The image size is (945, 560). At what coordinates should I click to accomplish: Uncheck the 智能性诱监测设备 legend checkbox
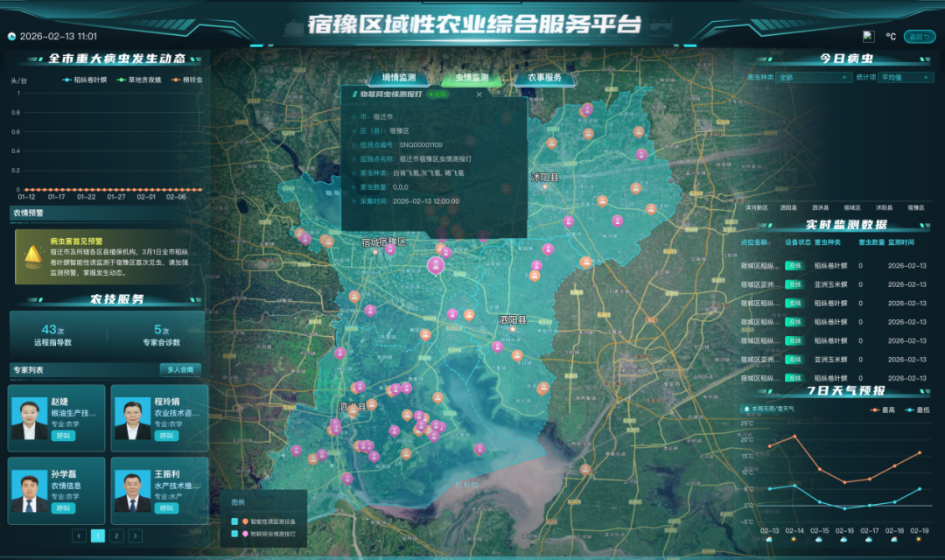point(234,521)
